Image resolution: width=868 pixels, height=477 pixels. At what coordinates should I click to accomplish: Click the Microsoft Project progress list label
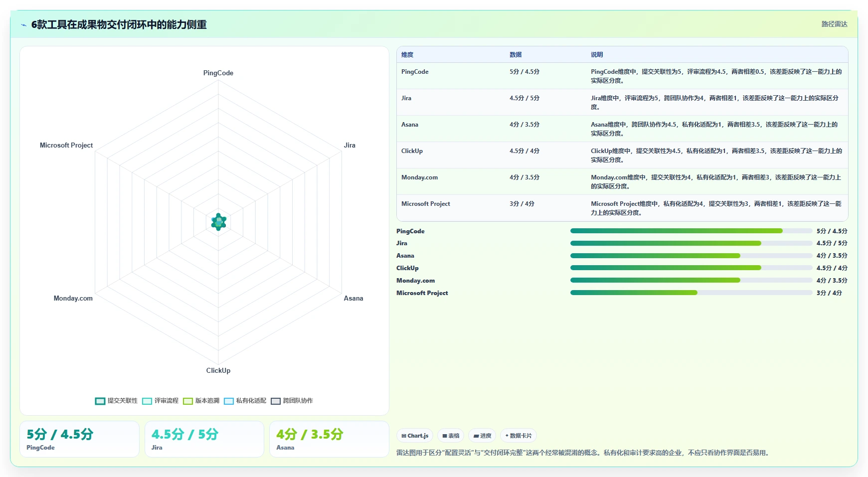(x=422, y=293)
